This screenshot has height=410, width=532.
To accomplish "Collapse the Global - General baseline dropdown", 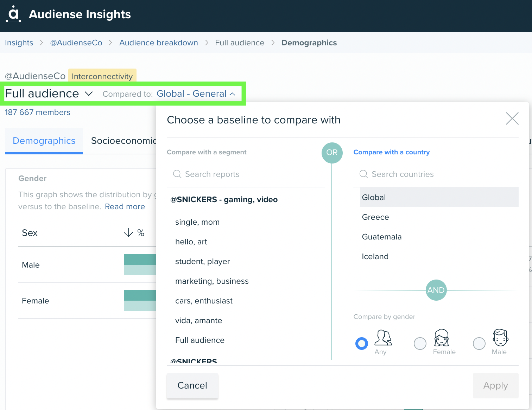I will [196, 94].
